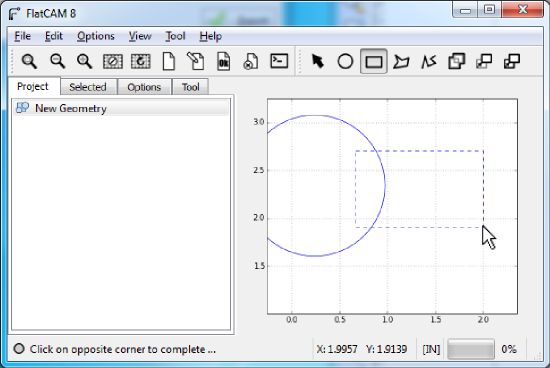Switch to the Selected tab
This screenshot has height=368, width=550.
pos(88,87)
